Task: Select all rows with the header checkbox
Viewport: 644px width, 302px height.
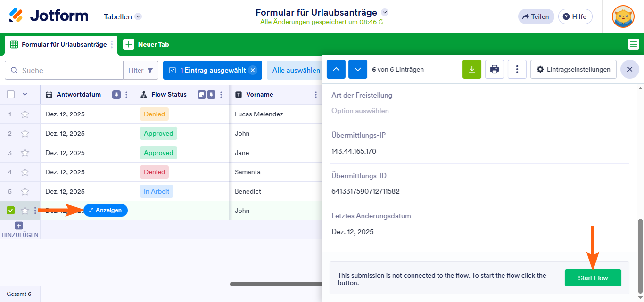Action: [10, 94]
